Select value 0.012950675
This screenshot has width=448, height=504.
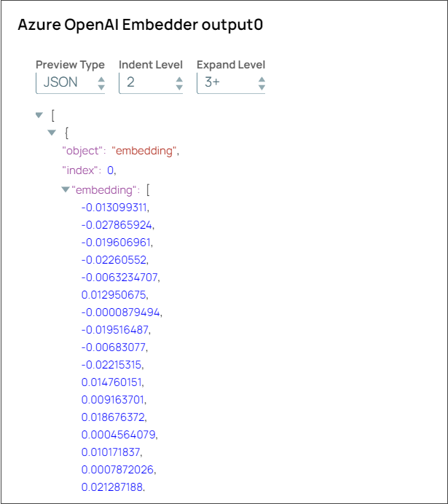click(x=114, y=295)
